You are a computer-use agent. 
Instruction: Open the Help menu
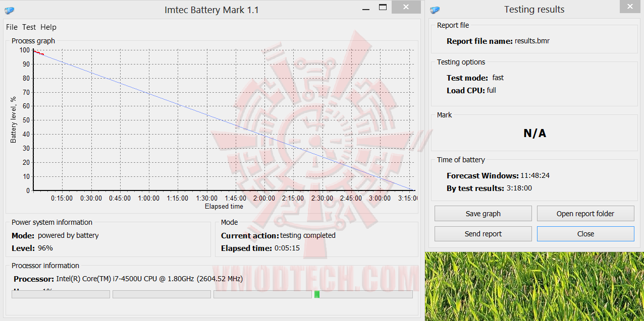click(48, 27)
